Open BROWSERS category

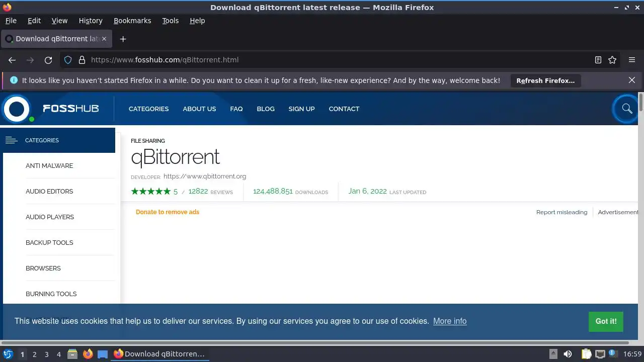point(43,268)
